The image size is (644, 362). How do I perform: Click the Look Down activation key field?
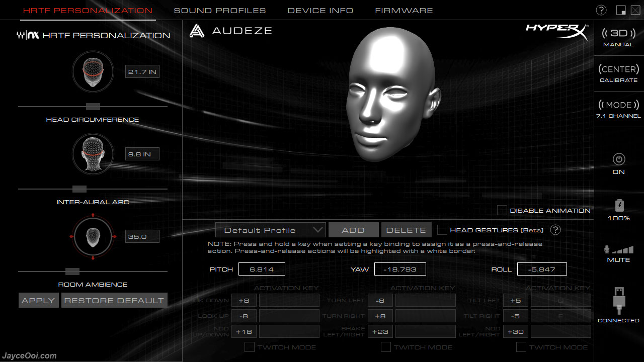click(289, 301)
